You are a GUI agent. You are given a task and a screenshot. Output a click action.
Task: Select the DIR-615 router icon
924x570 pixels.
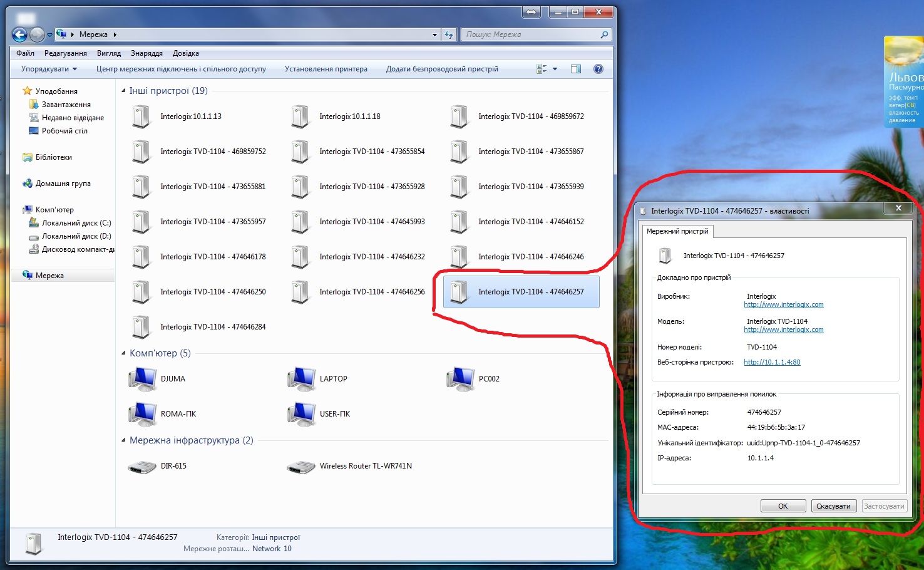click(142, 467)
